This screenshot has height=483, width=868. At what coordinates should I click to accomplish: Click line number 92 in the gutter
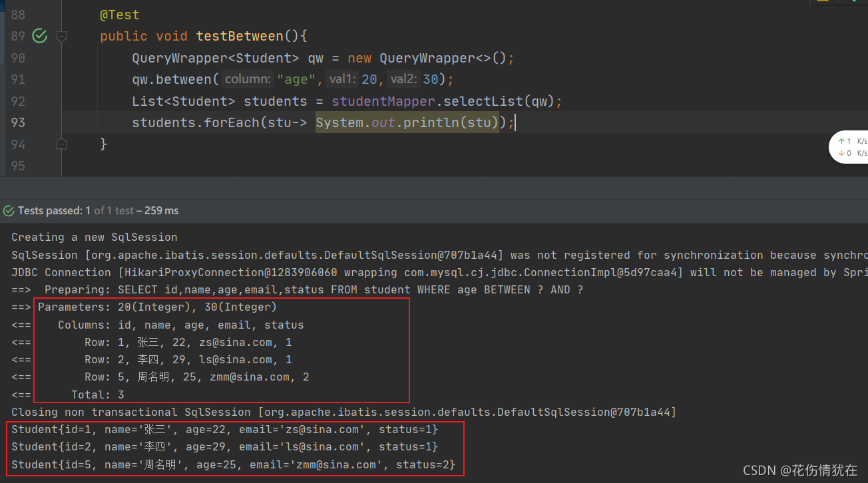(x=18, y=101)
